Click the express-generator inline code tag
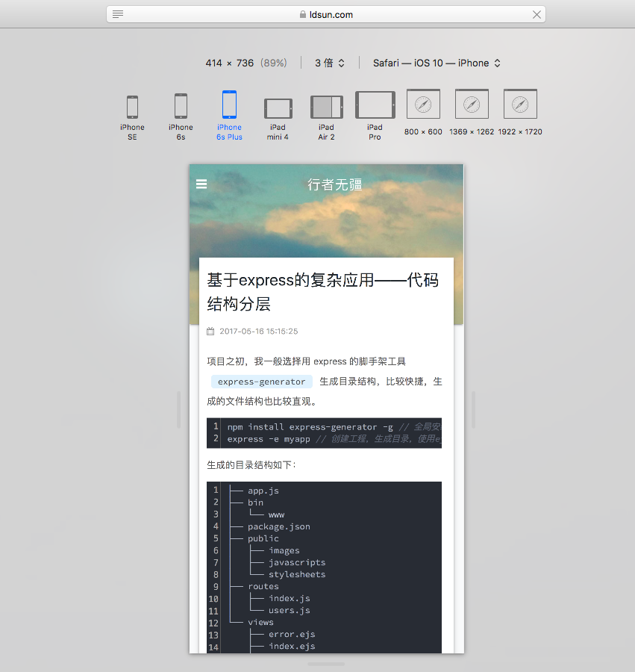The height and width of the screenshot is (672, 635). pos(262,382)
